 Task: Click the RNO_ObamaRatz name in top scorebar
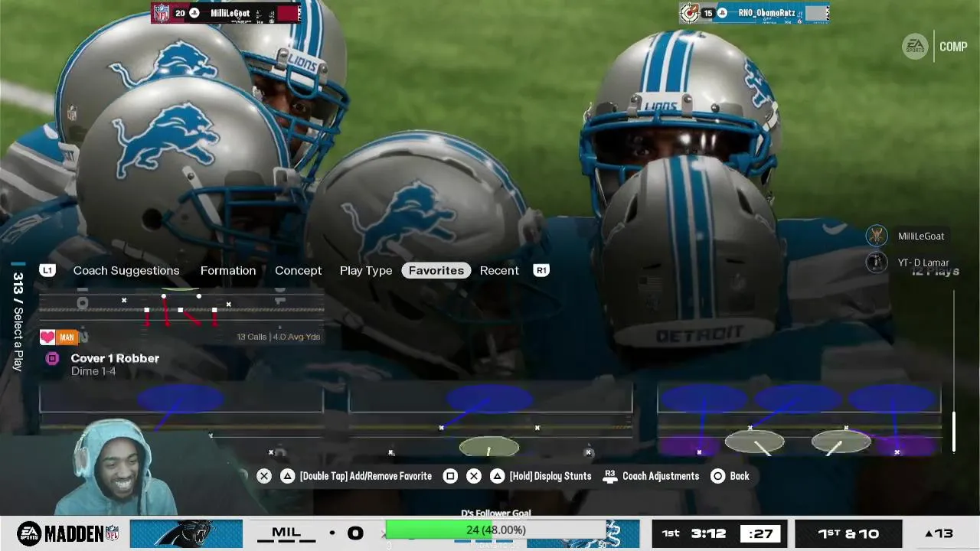point(766,13)
